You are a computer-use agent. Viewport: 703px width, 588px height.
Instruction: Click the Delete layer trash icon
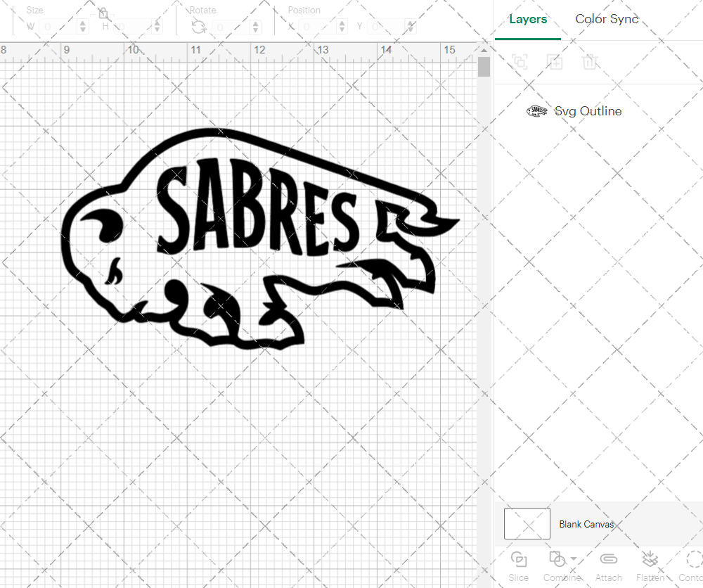590,61
